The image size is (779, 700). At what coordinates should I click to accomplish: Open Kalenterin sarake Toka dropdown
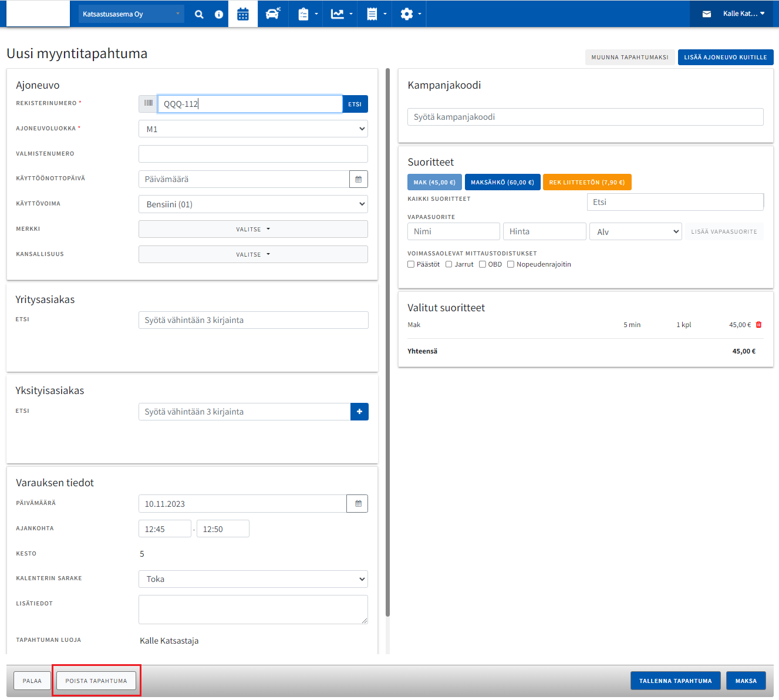[253, 579]
